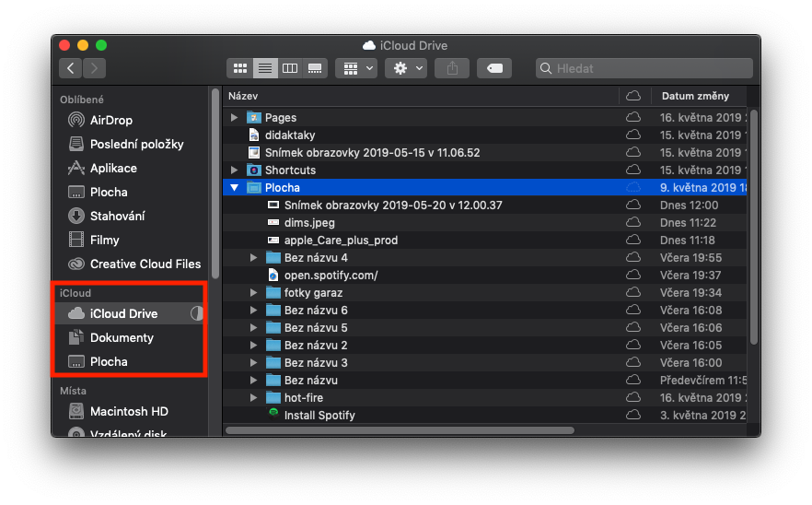Click the Edit Tags button
This screenshot has width=812, height=505.
point(494,68)
